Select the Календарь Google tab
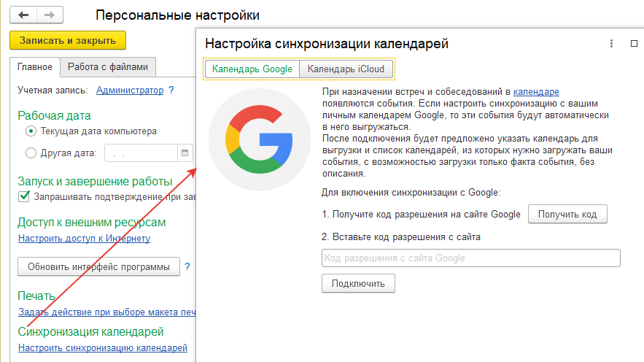 (x=252, y=69)
